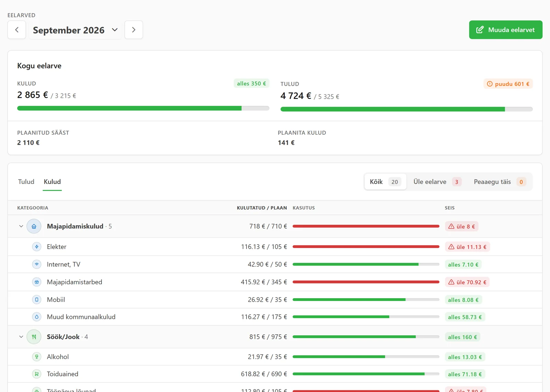Click the Internet, TV usage bar
Screen dimensions: 550x392
click(x=366, y=264)
